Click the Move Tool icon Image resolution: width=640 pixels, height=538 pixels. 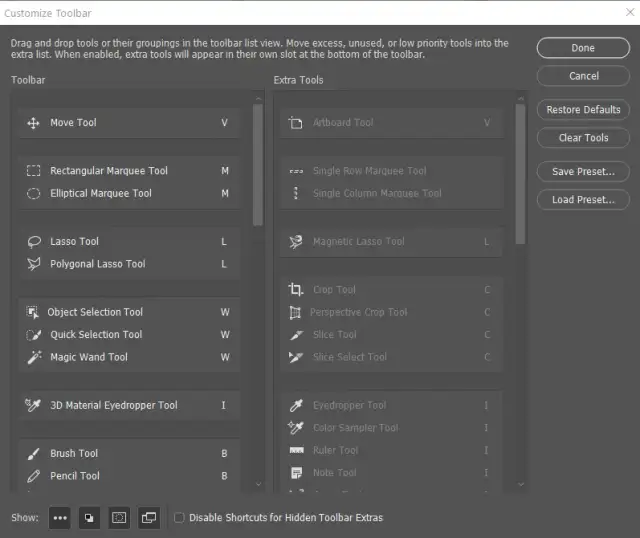point(33,123)
